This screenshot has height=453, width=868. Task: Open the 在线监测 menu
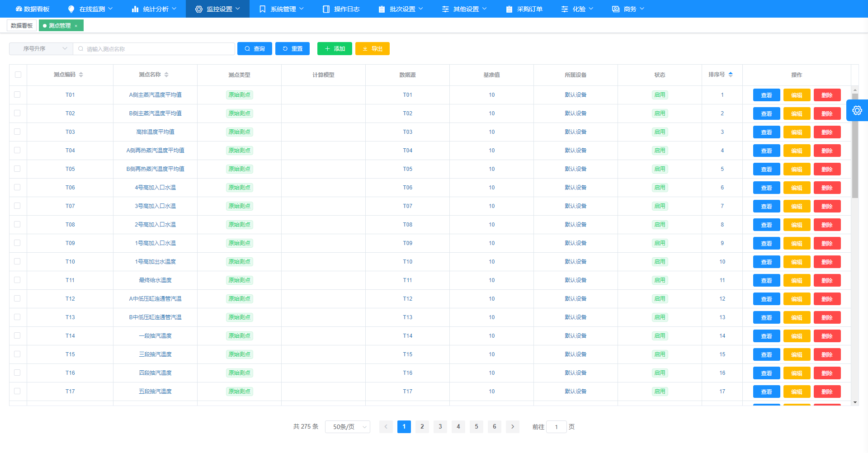[x=90, y=9]
